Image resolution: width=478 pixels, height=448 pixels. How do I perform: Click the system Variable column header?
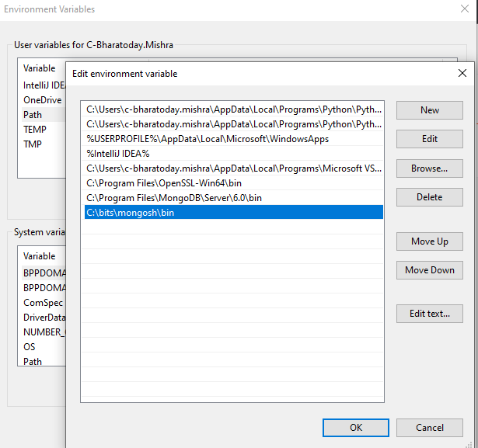click(x=40, y=256)
